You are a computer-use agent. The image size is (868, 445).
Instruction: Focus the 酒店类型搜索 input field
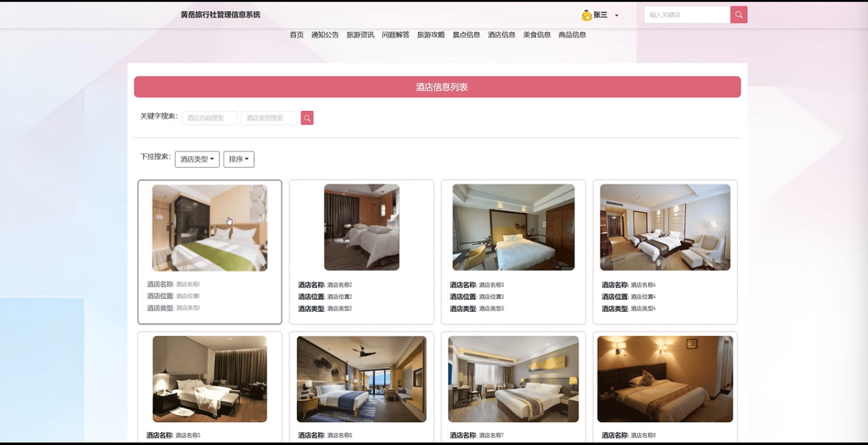(x=269, y=118)
